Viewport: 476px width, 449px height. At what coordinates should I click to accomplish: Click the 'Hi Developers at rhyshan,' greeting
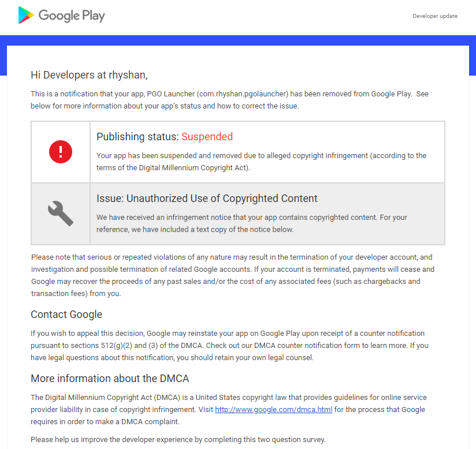click(89, 75)
